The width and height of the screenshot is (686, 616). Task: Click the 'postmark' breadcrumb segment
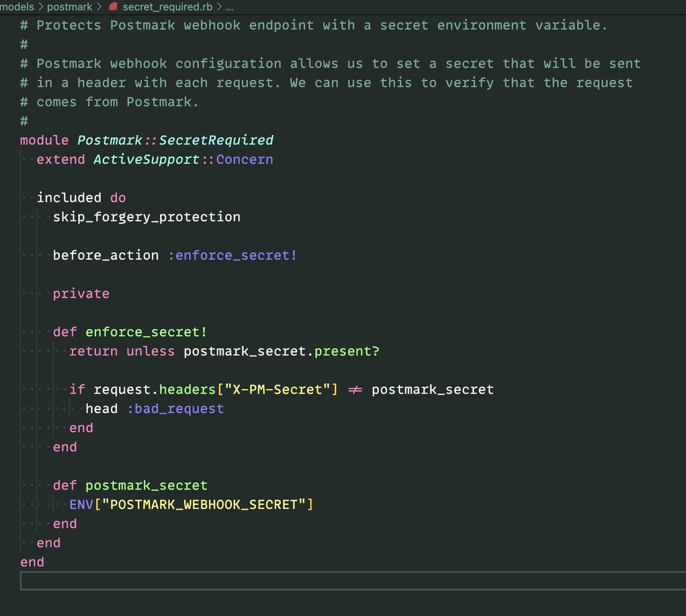[x=70, y=7]
